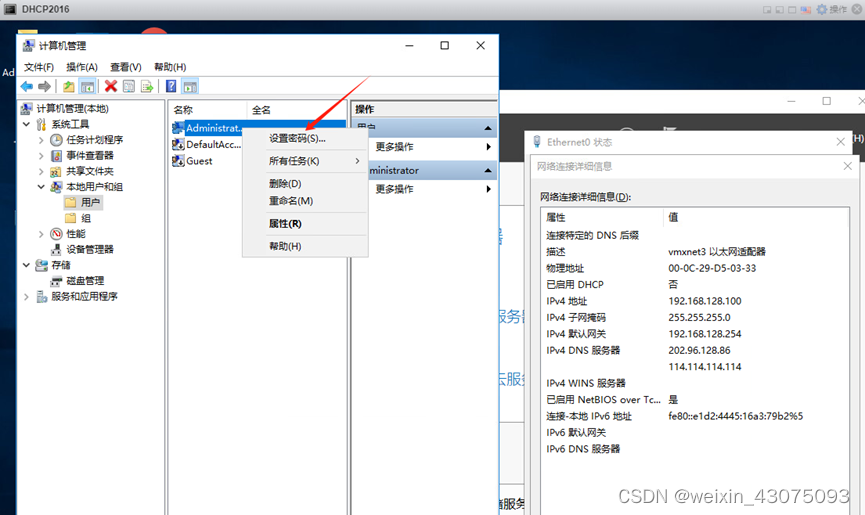Select the 连接-本地 IPv6 地址 row

click(x=695, y=416)
